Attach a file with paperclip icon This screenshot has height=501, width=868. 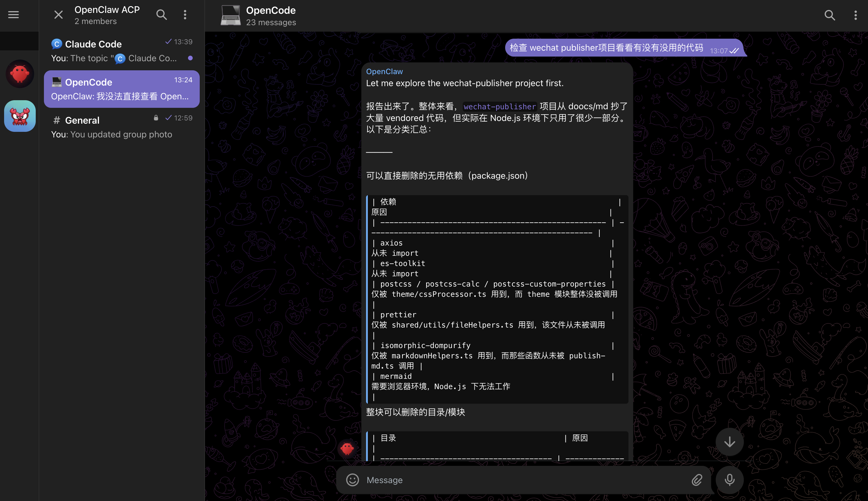click(x=697, y=480)
